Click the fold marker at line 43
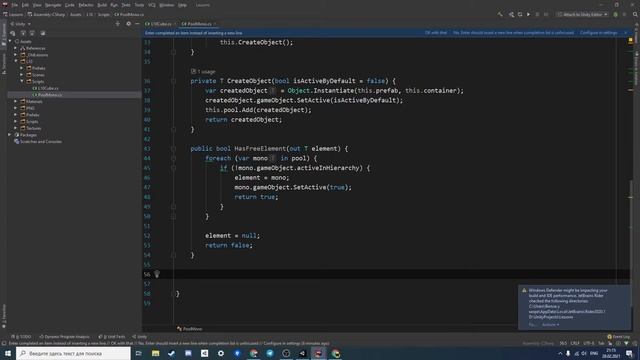 [x=173, y=149]
